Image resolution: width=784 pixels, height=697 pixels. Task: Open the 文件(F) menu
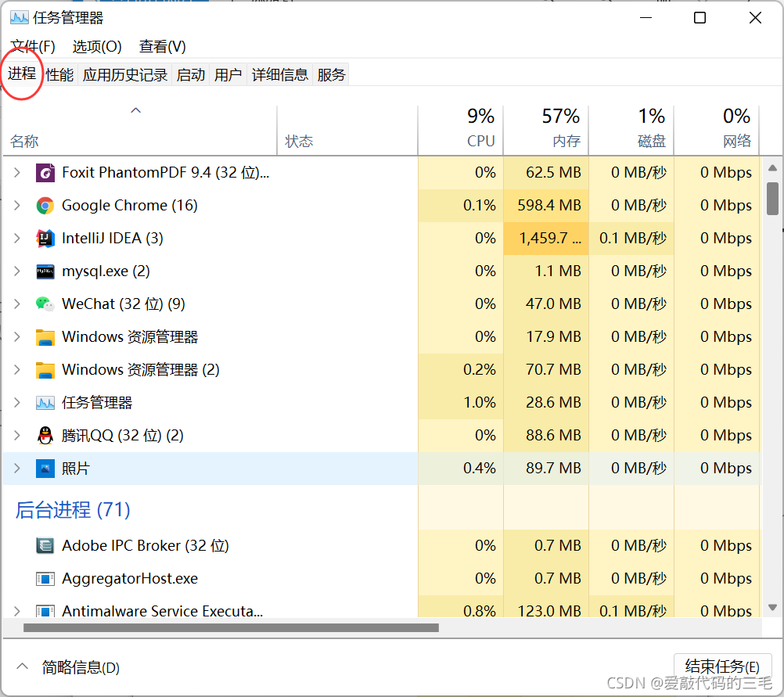(x=33, y=46)
